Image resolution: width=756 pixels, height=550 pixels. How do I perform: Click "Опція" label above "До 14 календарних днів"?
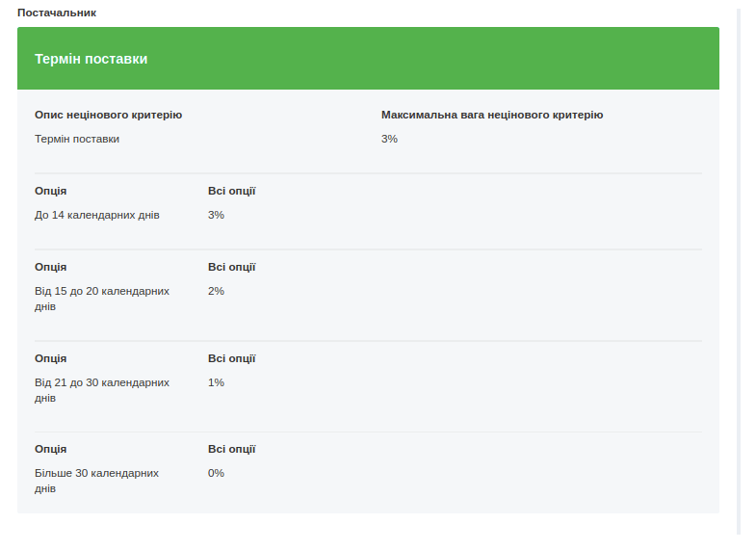[50, 191]
